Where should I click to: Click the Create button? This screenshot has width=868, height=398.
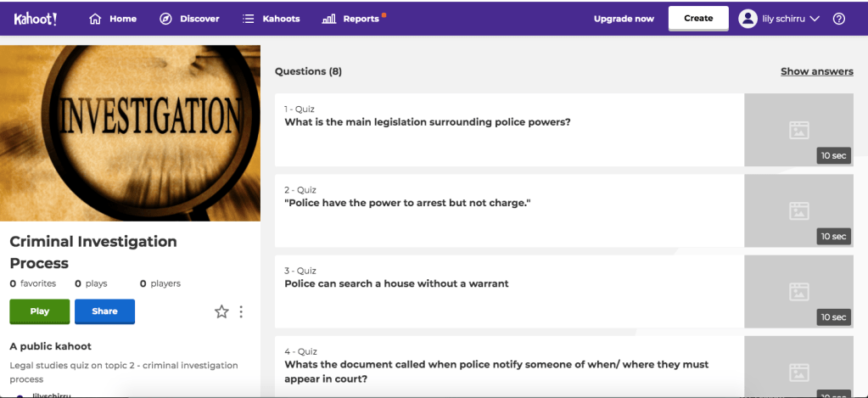[x=698, y=19]
